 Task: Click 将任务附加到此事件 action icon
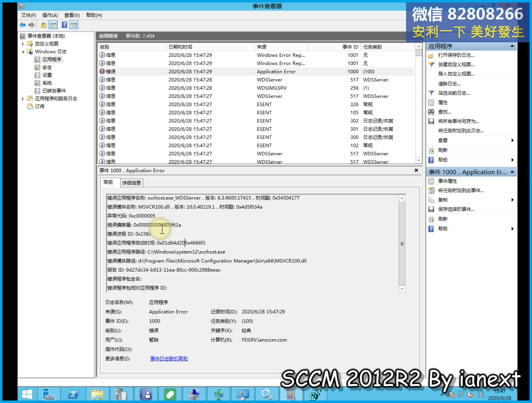pos(431,191)
